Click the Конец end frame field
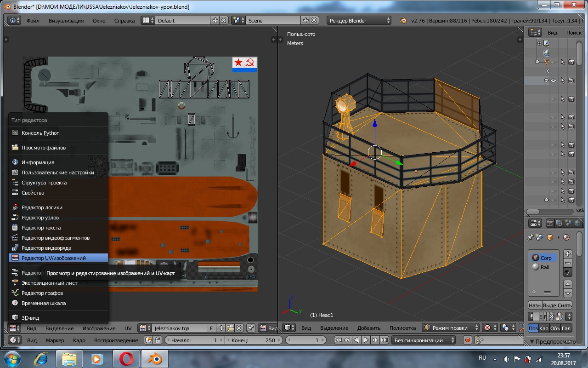 pos(253,340)
